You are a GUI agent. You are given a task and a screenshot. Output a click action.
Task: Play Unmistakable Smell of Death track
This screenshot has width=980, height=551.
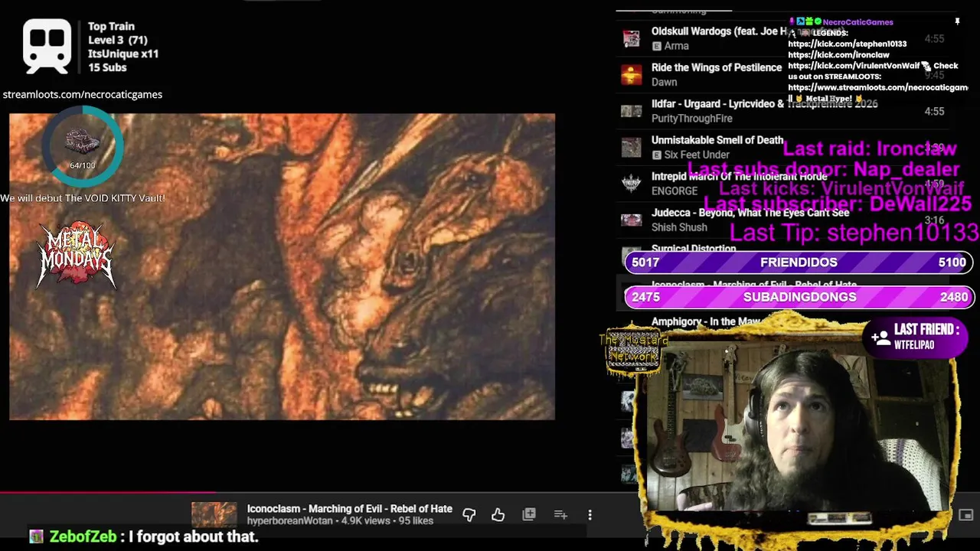tap(781, 147)
